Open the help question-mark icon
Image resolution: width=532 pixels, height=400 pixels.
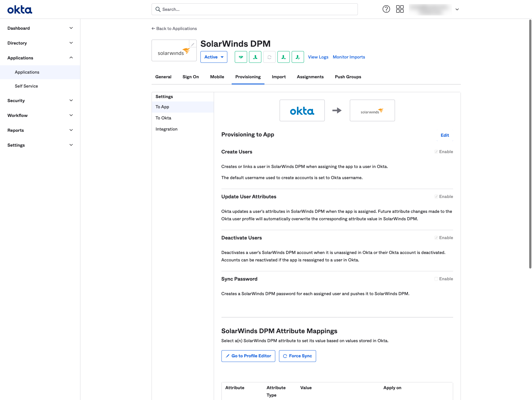pos(386,9)
